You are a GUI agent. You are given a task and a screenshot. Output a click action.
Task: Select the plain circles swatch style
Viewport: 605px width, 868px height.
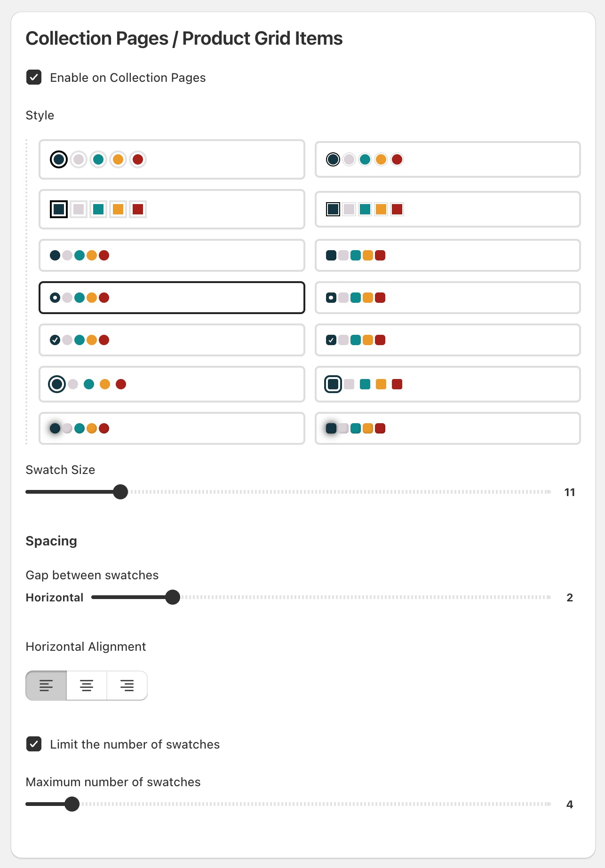pos(172,255)
